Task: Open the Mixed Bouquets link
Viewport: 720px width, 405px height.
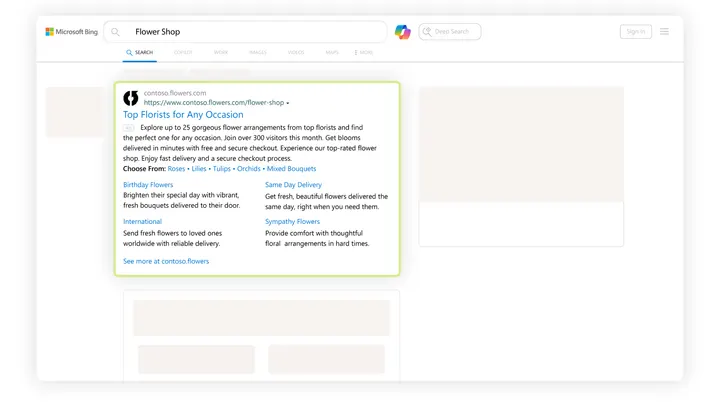Action: coord(292,169)
